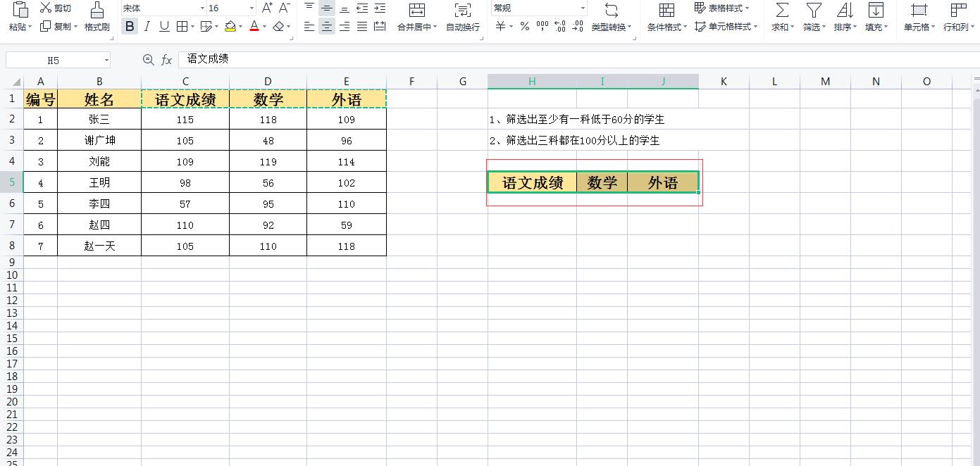980x466 pixels.
Task: Apply thousands separator style
Action: 542,26
